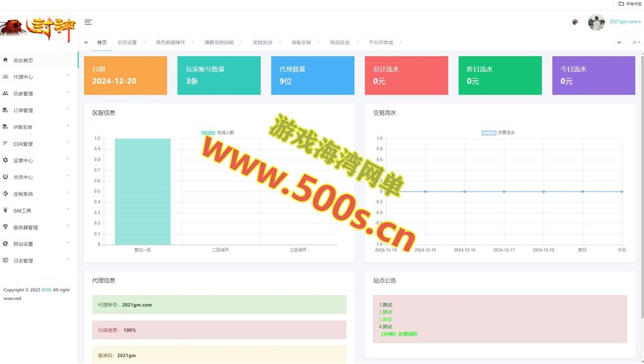Click the bug icon for GM工具
This screenshot has height=364, width=644.
click(6, 211)
